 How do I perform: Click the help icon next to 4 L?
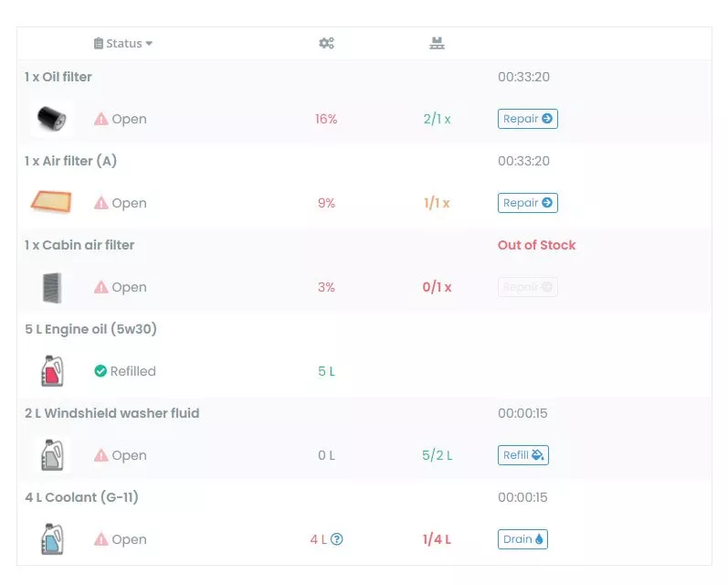(337, 539)
